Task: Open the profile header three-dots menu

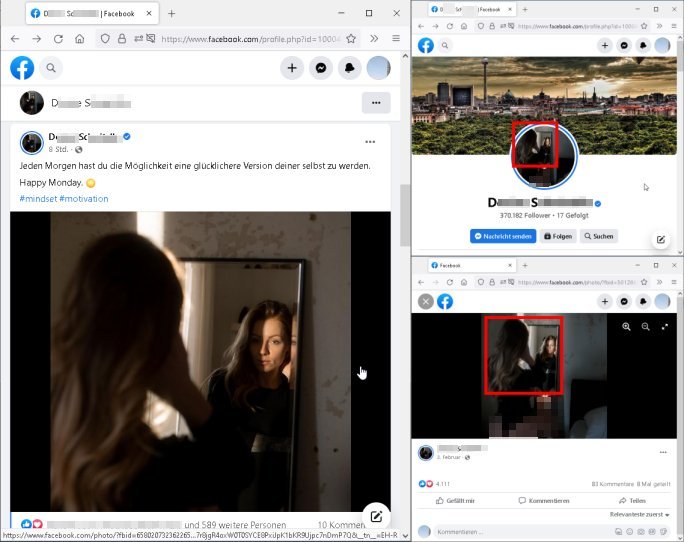Action: point(376,103)
